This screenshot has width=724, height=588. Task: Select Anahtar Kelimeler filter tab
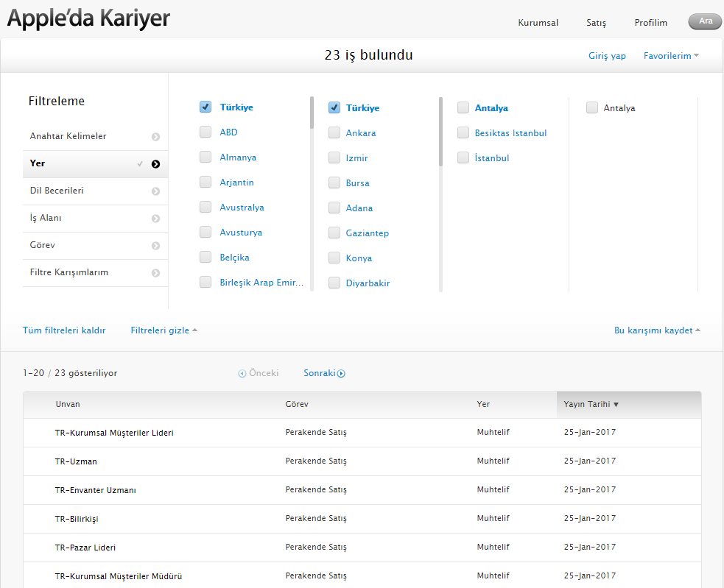[x=96, y=137]
